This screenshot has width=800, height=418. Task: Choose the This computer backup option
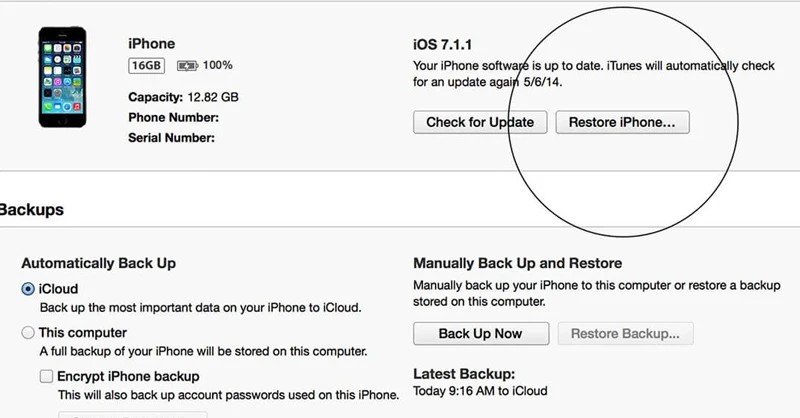[x=28, y=332]
